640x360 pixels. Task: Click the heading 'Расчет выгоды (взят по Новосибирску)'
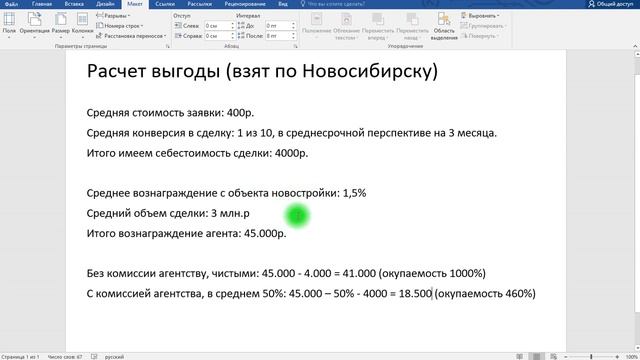pos(262,71)
